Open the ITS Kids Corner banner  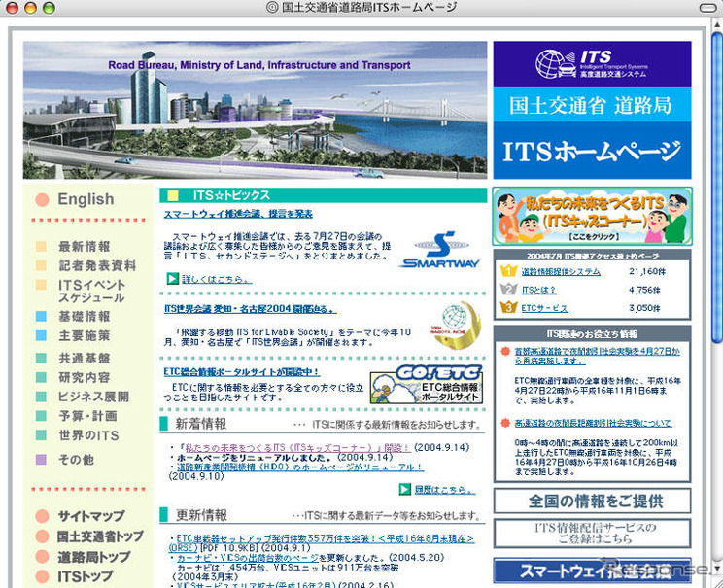click(592, 216)
